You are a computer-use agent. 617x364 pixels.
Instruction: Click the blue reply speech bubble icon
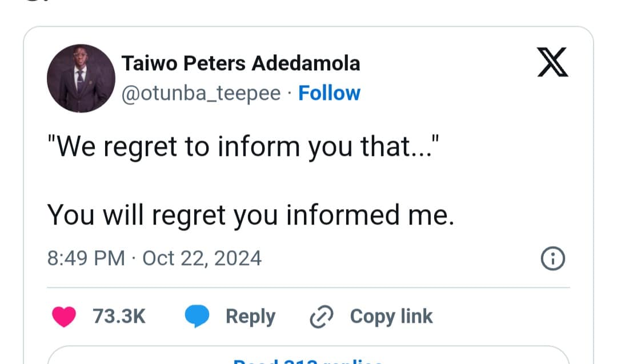(x=198, y=317)
